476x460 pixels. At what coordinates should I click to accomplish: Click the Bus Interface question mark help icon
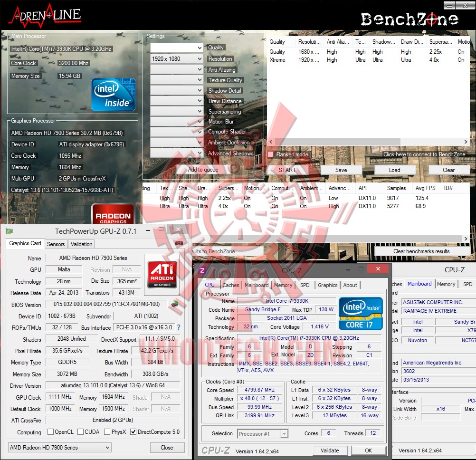tap(179, 327)
